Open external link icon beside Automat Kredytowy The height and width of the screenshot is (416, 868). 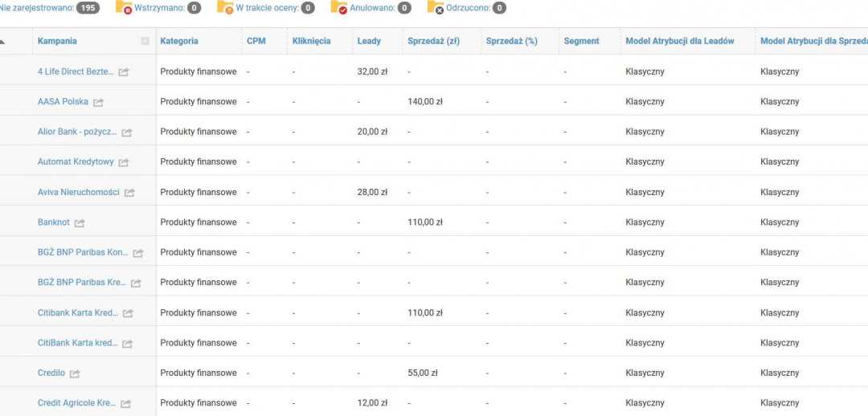pos(123,162)
